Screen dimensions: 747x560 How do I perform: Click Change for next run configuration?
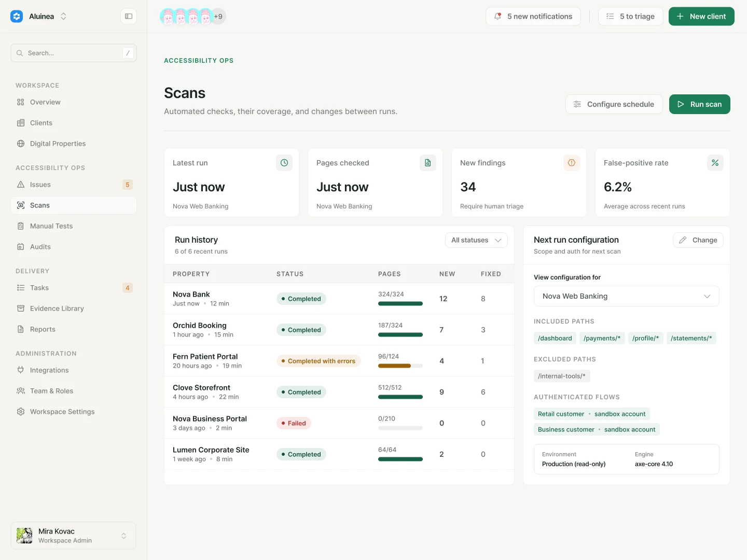698,240
